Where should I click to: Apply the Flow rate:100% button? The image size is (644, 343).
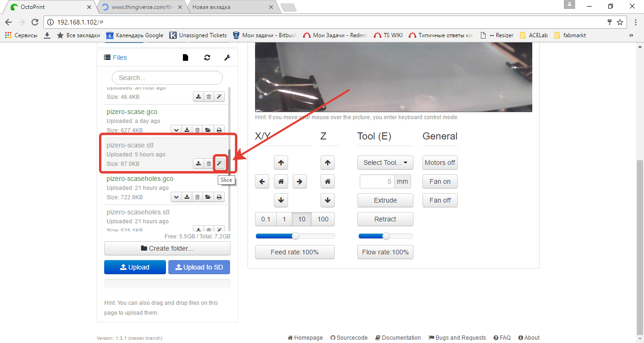point(385,252)
